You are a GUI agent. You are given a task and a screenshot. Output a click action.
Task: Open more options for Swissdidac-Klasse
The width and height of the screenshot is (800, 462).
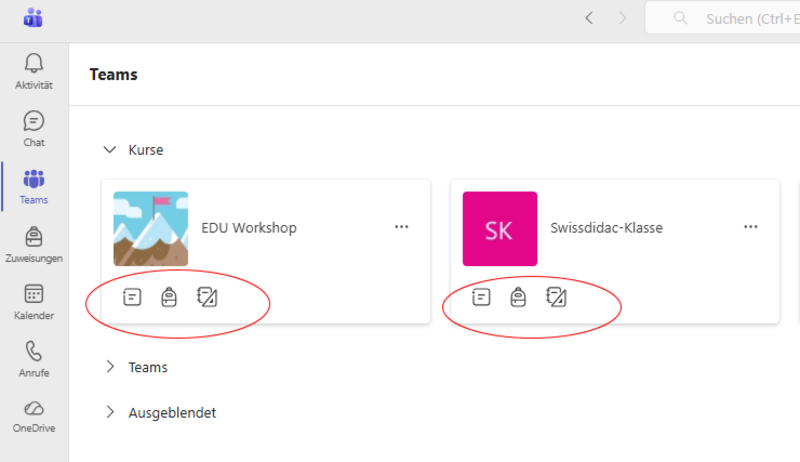pos(751,227)
